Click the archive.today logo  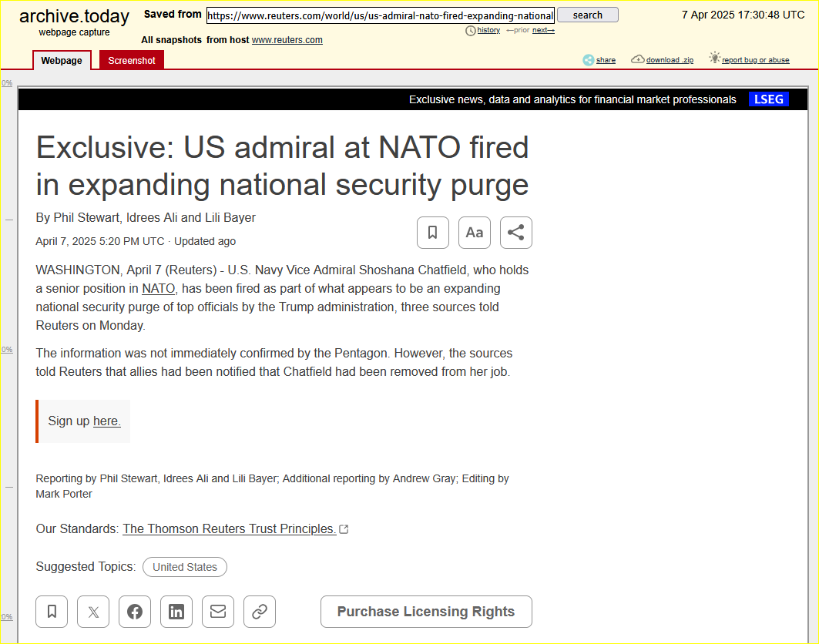point(74,16)
